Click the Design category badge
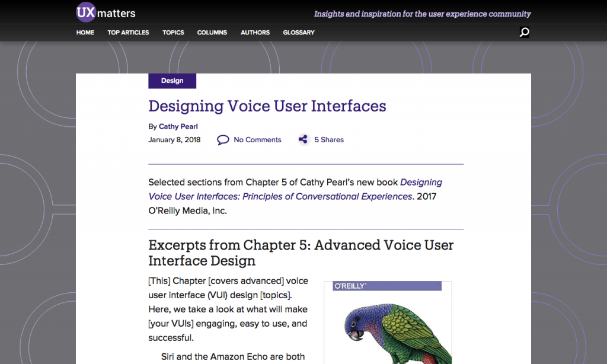Image resolution: width=607 pixels, height=364 pixels. click(x=172, y=81)
